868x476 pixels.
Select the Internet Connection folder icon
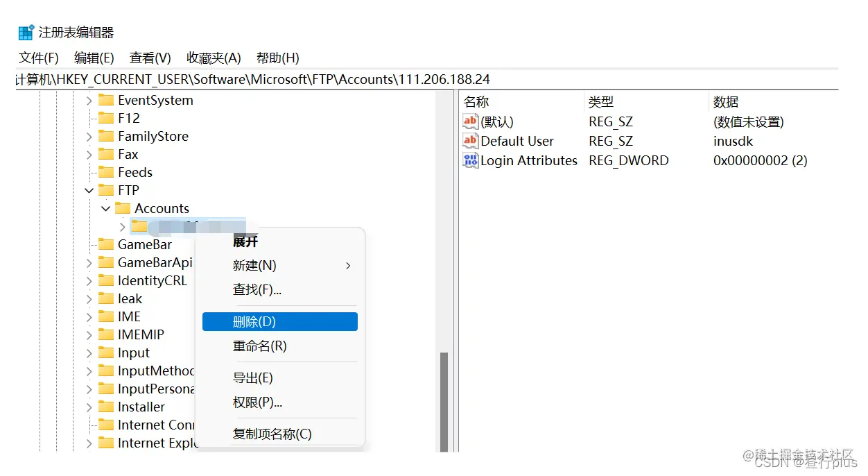tap(106, 425)
